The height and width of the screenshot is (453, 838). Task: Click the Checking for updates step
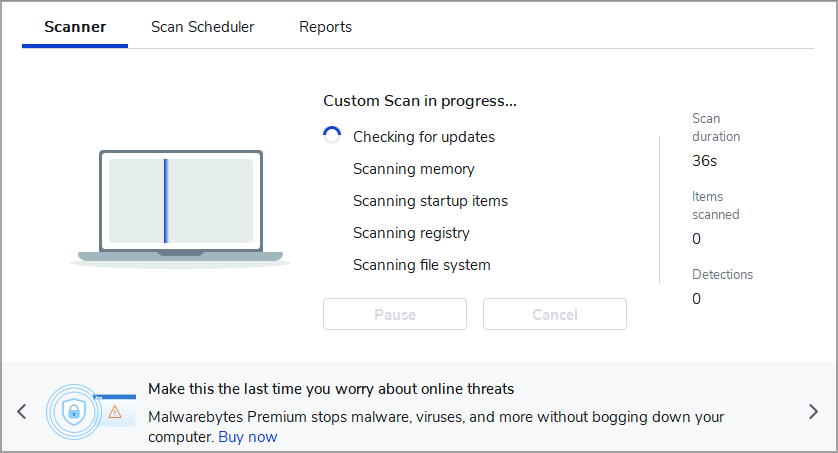tap(424, 137)
